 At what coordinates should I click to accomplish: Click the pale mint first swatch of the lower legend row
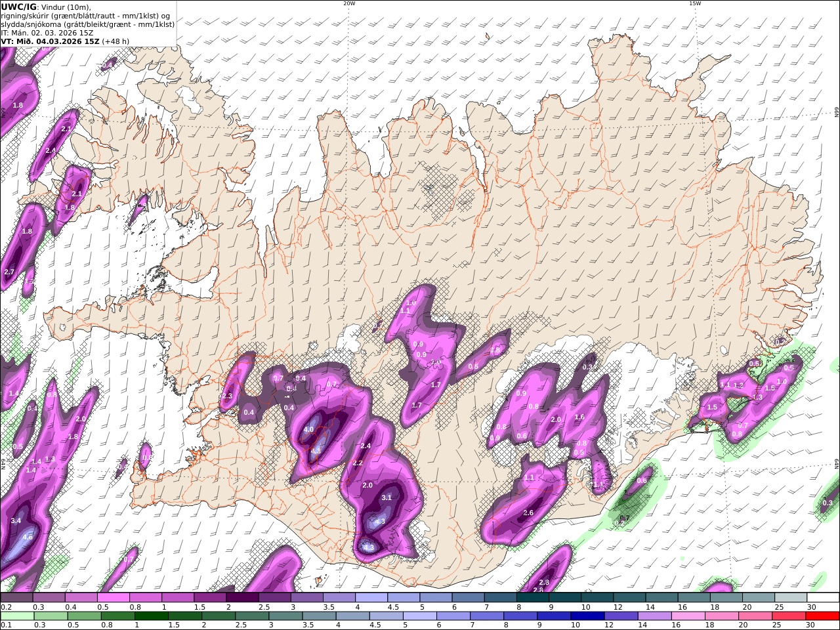pyautogui.click(x=17, y=616)
